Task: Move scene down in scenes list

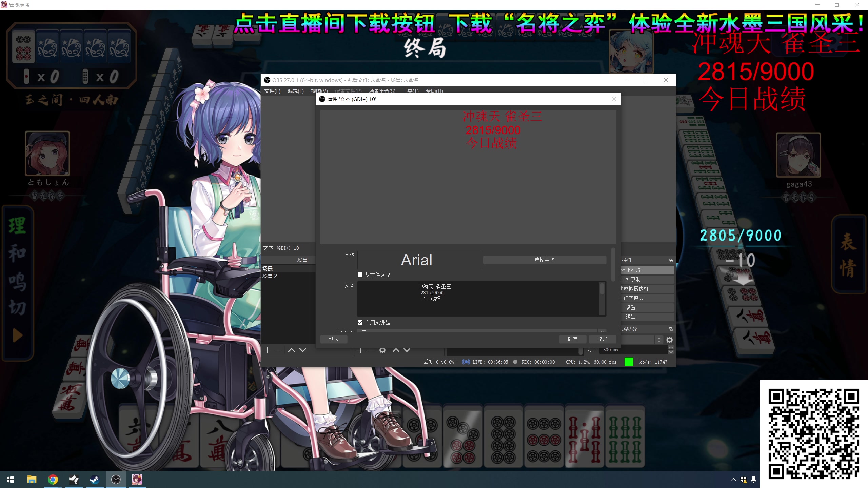Action: (303, 350)
